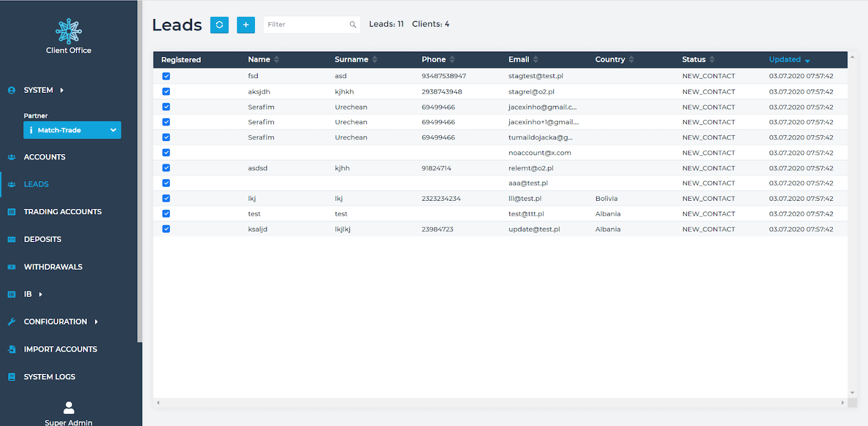
Task: Sort leads by Country column arrows
Action: click(x=631, y=59)
